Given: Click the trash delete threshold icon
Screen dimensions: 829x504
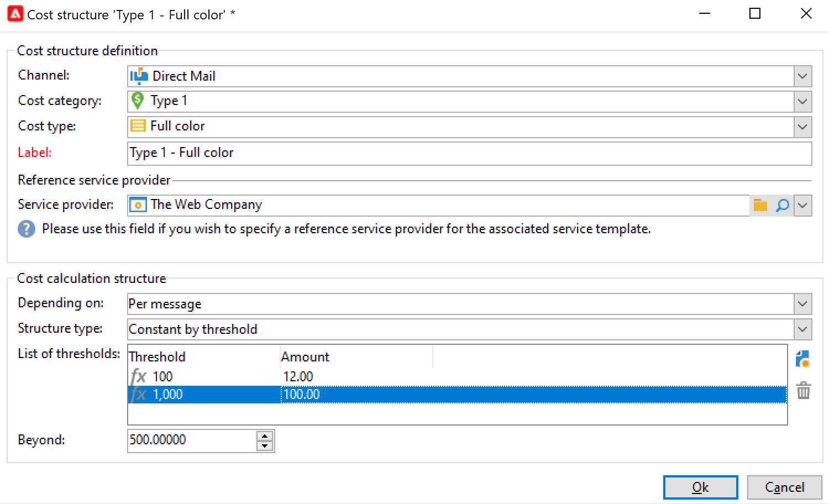Looking at the screenshot, I should tap(803, 391).
